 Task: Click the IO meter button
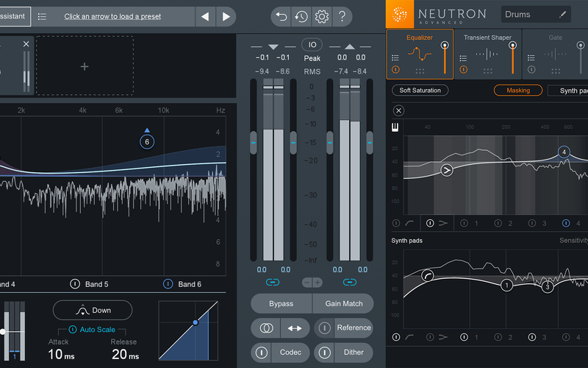pos(312,45)
